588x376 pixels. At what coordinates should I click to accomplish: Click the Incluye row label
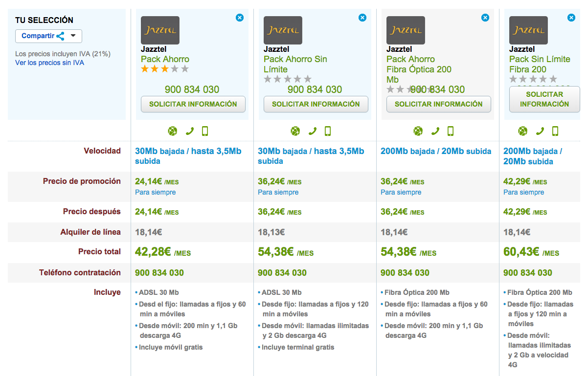click(107, 292)
